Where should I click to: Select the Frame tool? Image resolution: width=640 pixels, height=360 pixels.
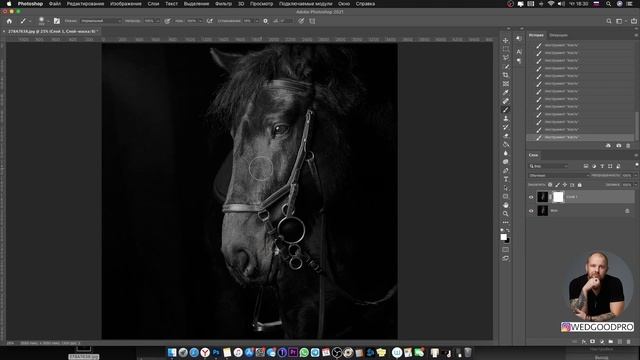[506, 84]
